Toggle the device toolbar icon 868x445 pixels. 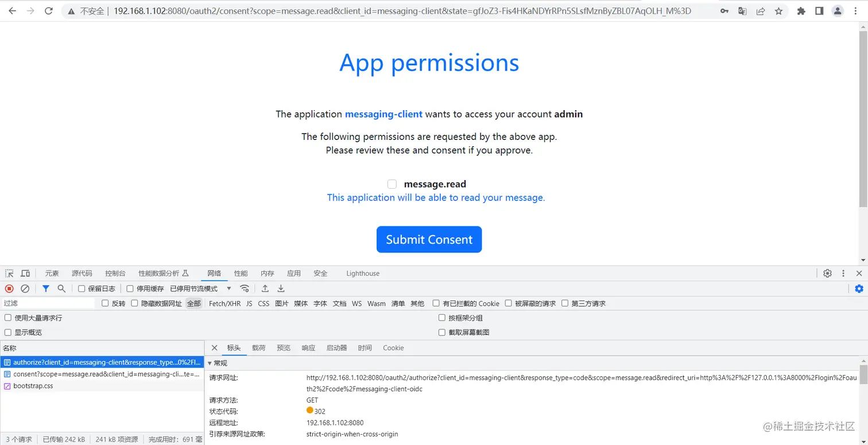tap(25, 274)
